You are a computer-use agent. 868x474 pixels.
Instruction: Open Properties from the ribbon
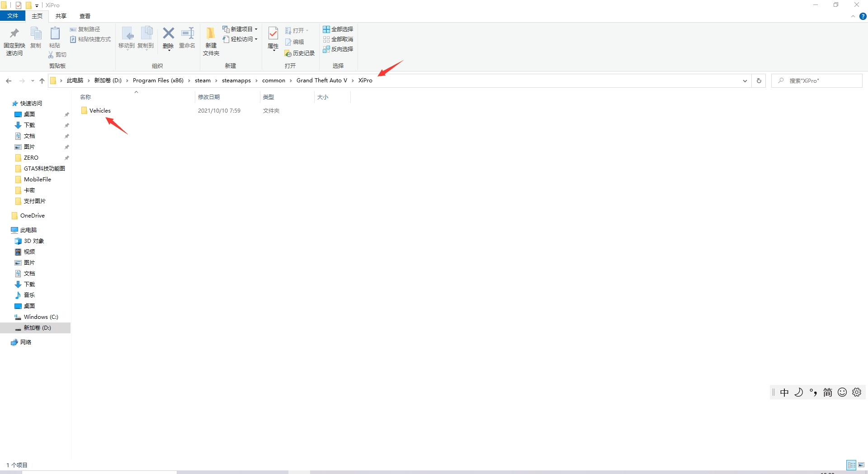(x=273, y=37)
